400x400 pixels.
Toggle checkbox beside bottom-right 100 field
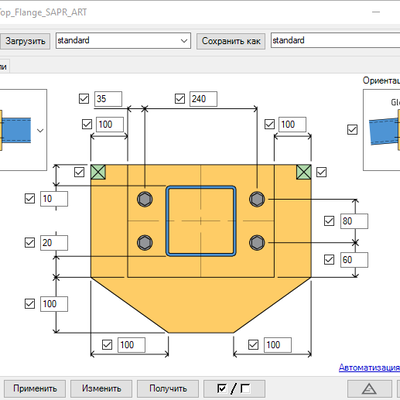[x=253, y=345]
